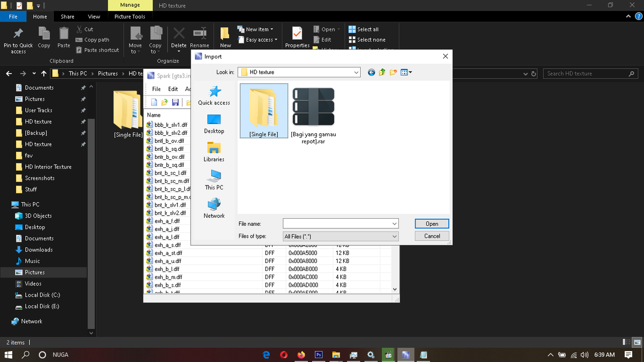Select This PC in Import places bar
The width and height of the screenshot is (644, 362).
(x=214, y=180)
